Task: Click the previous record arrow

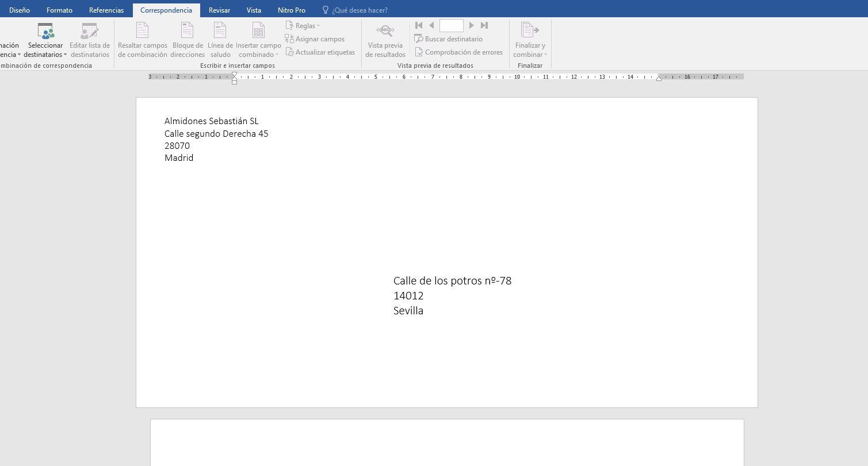Action: [431, 25]
